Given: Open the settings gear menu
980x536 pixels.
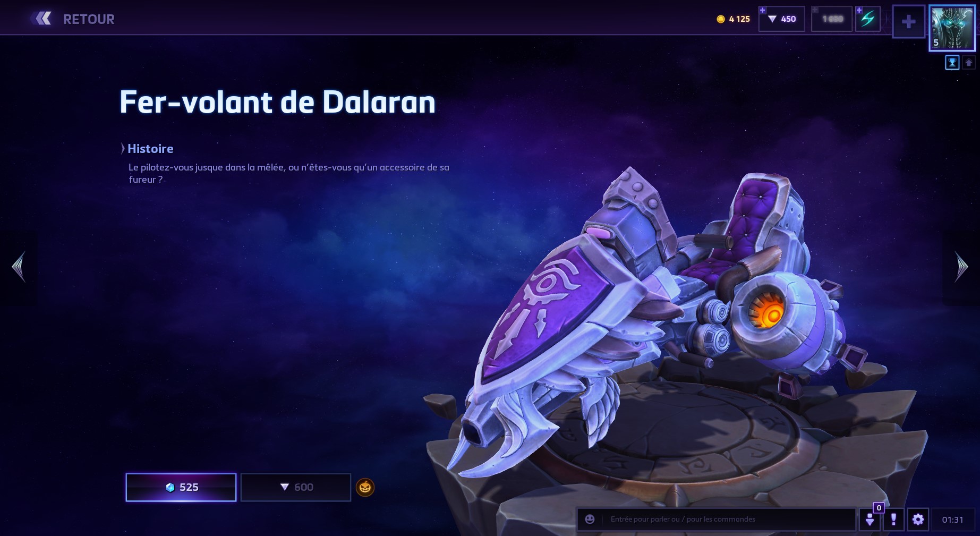Looking at the screenshot, I should tap(918, 519).
